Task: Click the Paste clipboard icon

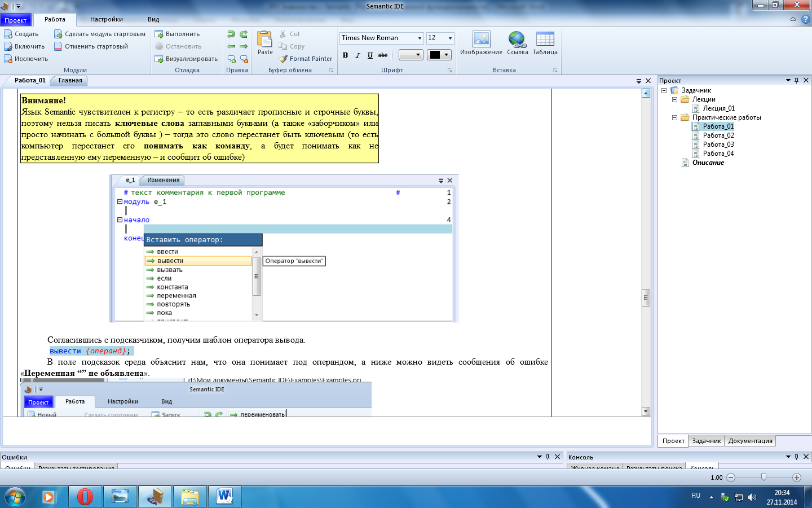Action: pyautogui.click(x=264, y=40)
